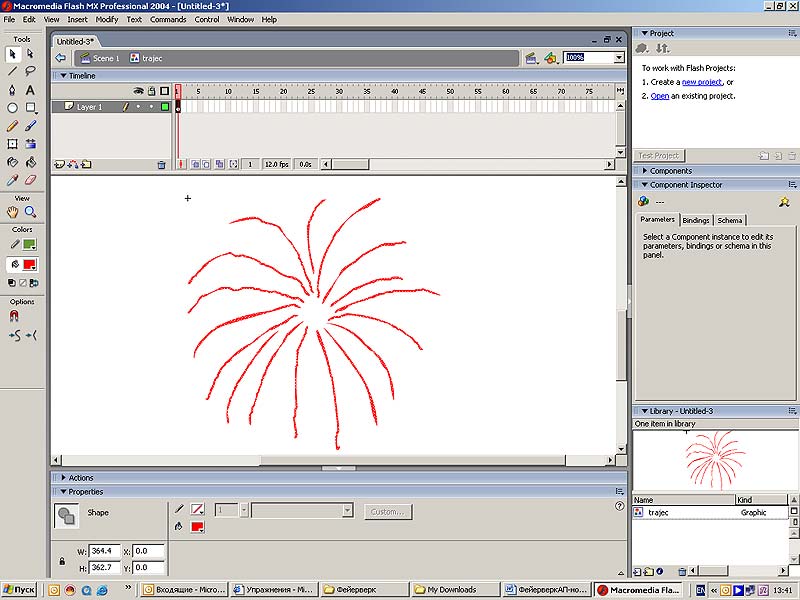This screenshot has height=600, width=800.
Task: Open the Modify menu
Action: 107,19
